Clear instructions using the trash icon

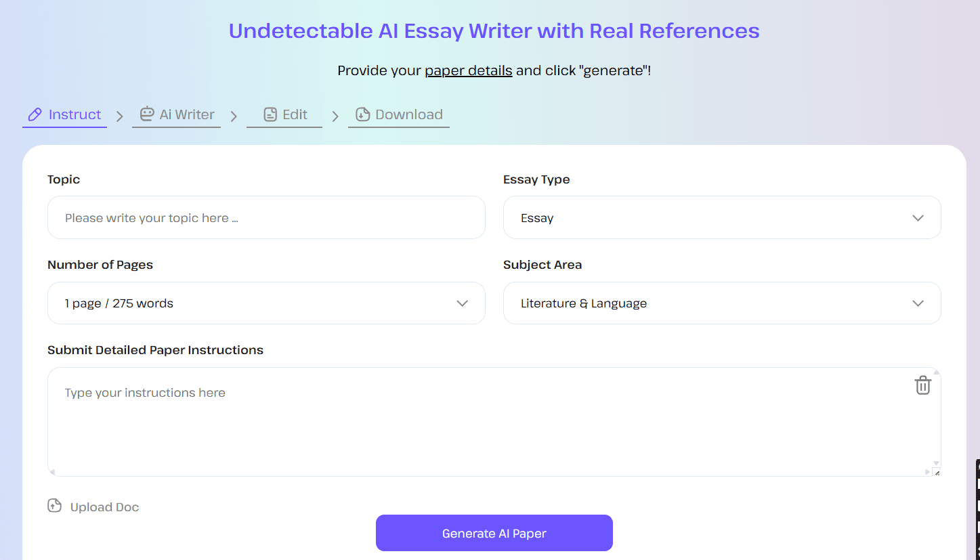[x=922, y=385]
